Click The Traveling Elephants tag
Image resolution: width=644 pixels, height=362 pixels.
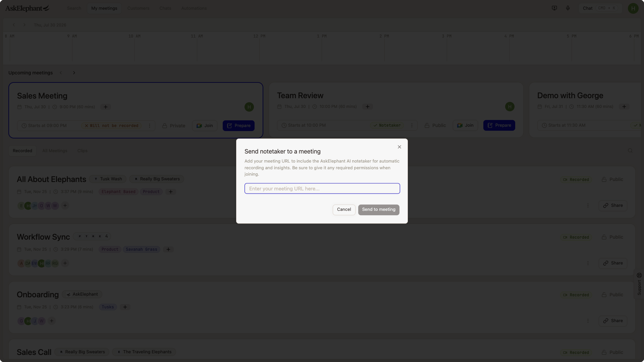(144, 352)
